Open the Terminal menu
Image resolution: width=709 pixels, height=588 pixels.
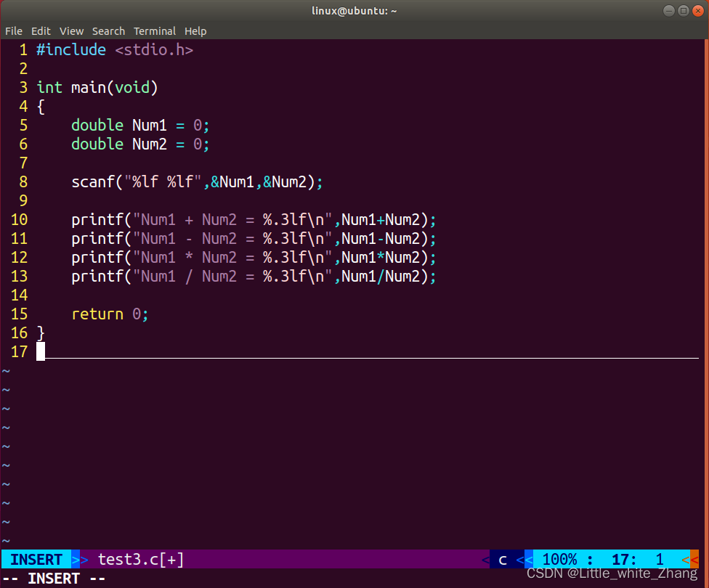tap(155, 31)
